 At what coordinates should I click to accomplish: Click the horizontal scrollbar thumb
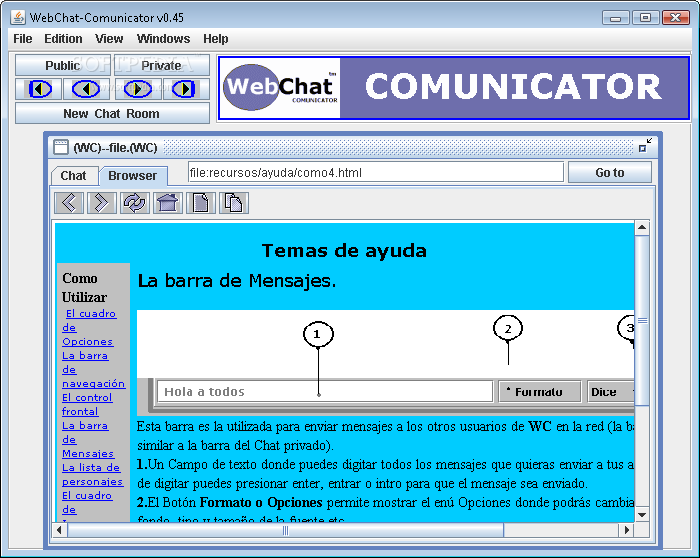click(x=286, y=530)
